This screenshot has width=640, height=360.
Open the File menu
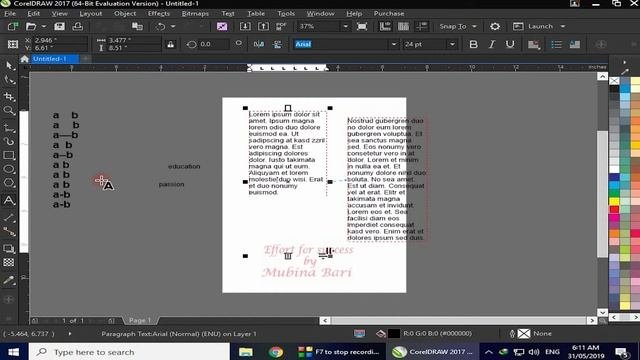(10, 13)
